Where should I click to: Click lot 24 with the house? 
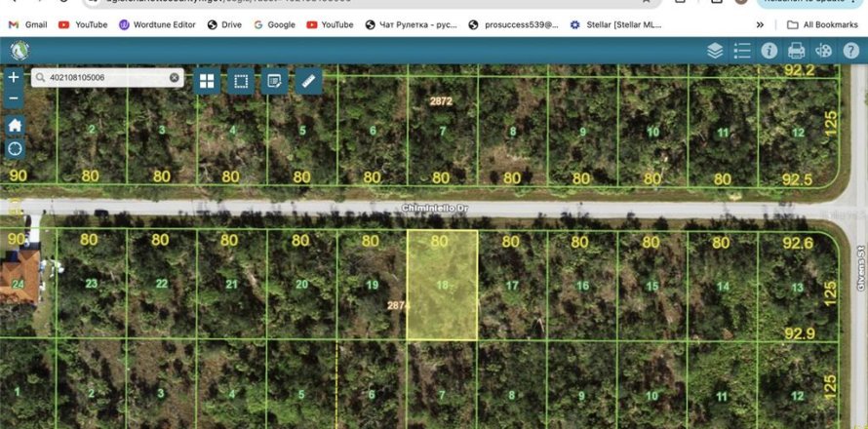coord(19,284)
